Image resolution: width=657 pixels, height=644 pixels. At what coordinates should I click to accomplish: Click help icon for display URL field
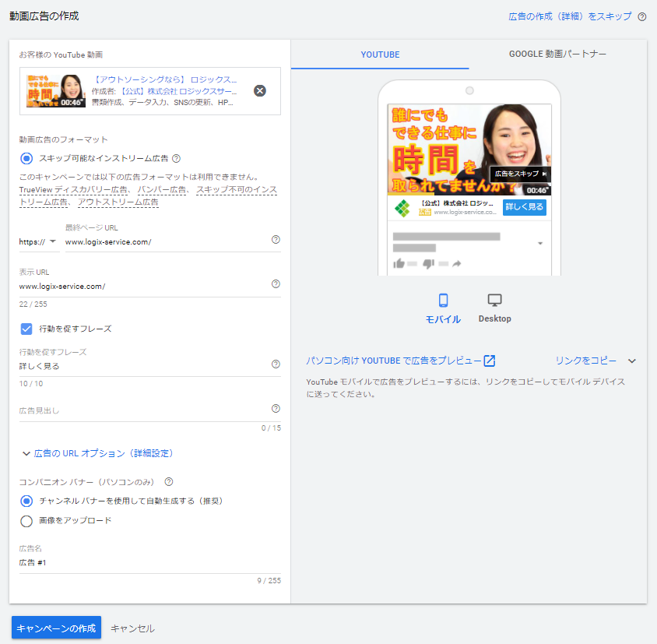coord(276,283)
